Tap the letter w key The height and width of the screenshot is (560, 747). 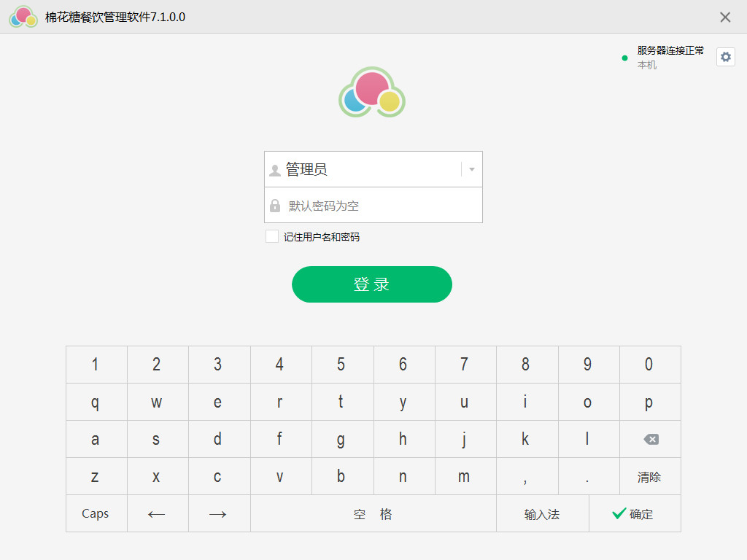click(158, 402)
